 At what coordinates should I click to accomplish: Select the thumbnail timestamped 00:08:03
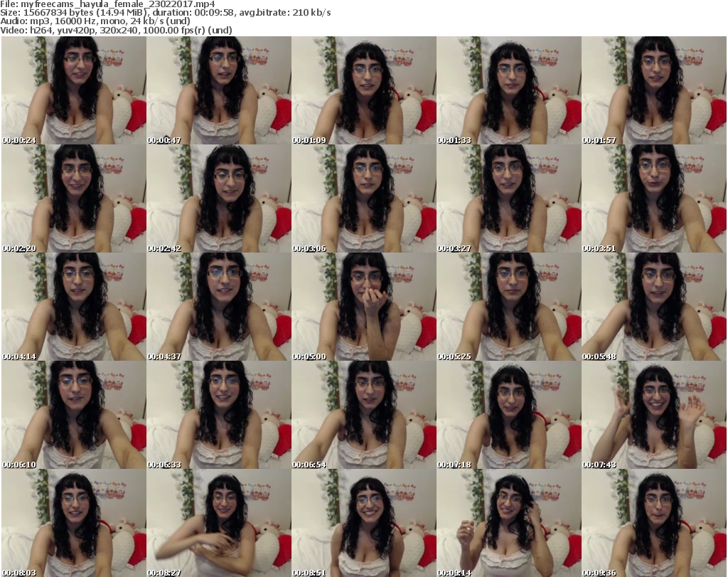coord(74,523)
